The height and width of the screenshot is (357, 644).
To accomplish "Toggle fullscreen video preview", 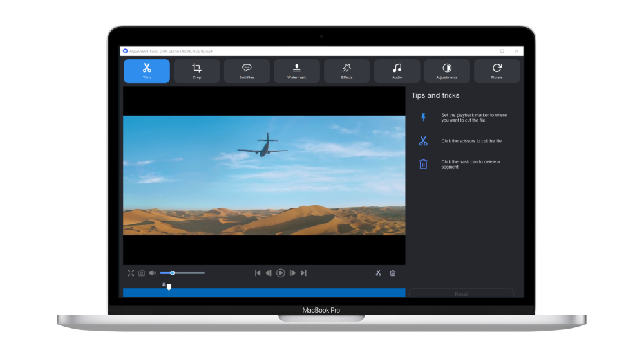I will 131,273.
